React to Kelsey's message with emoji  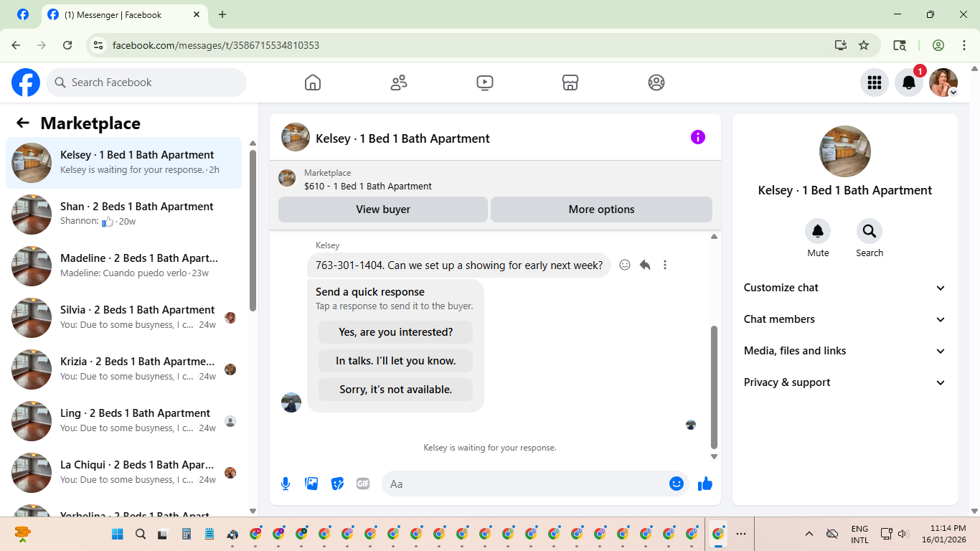click(625, 265)
